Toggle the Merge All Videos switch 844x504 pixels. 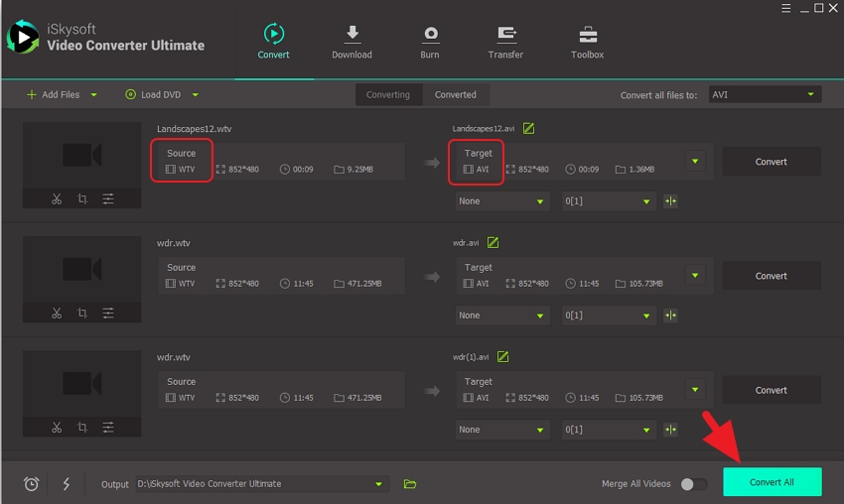click(694, 484)
